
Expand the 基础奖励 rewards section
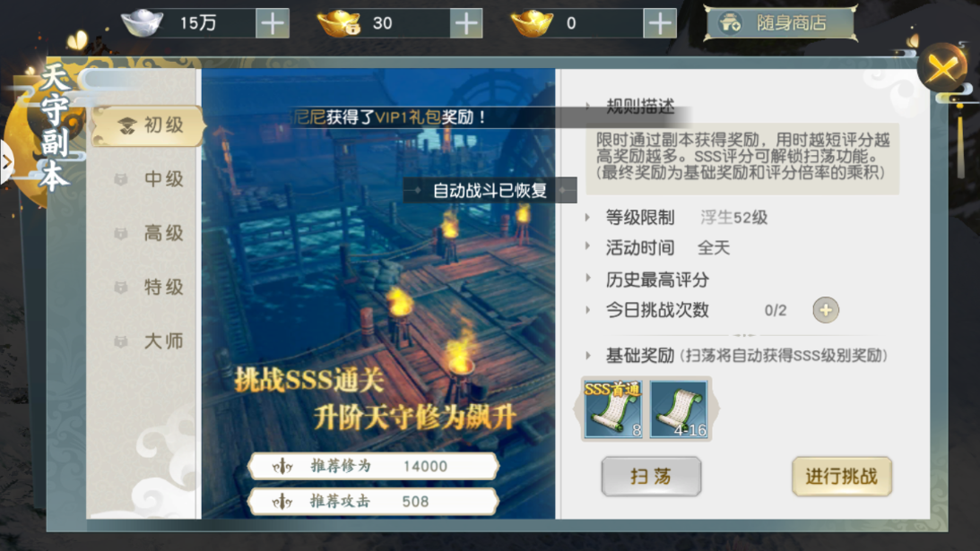click(x=736, y=356)
